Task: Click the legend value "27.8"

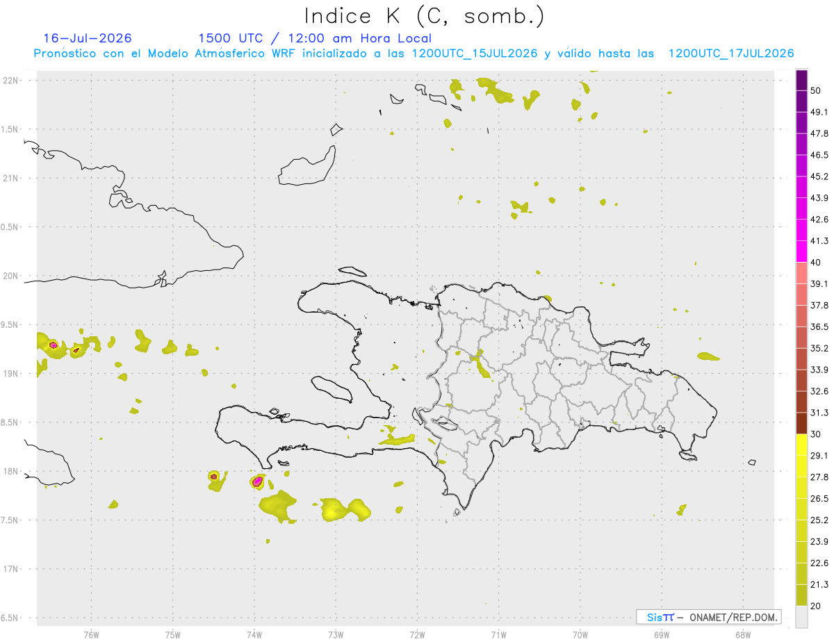Action: point(819,477)
